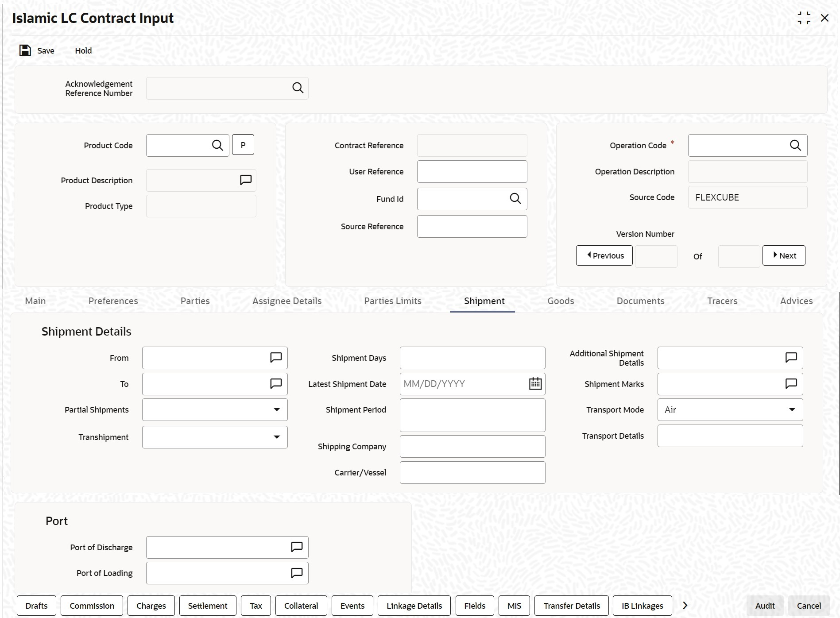Close the Islamic LC Contract Input window
Viewport: 840px width, 618px height.
pyautogui.click(x=825, y=18)
